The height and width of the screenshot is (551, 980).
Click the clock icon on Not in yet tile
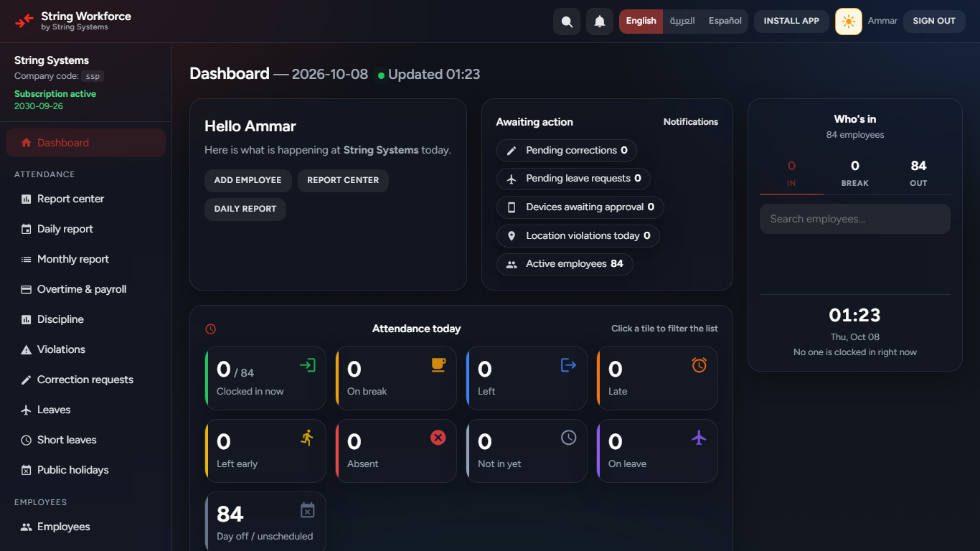568,438
